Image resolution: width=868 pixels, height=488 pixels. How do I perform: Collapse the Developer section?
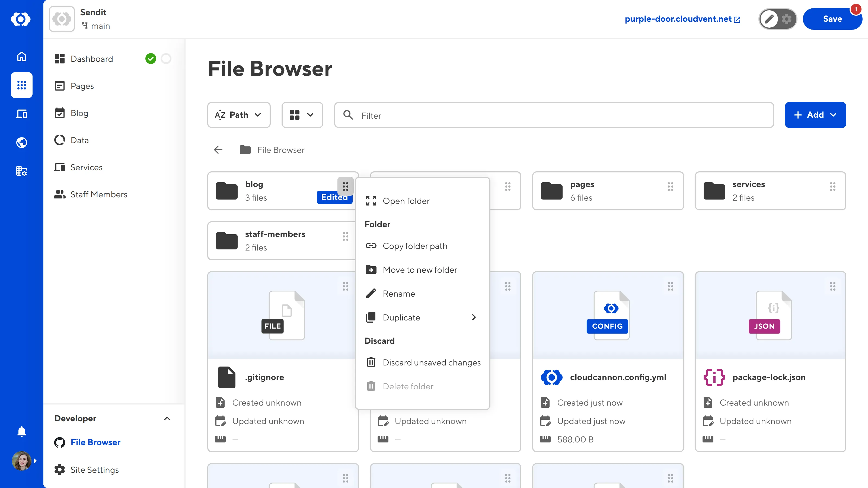(x=167, y=419)
